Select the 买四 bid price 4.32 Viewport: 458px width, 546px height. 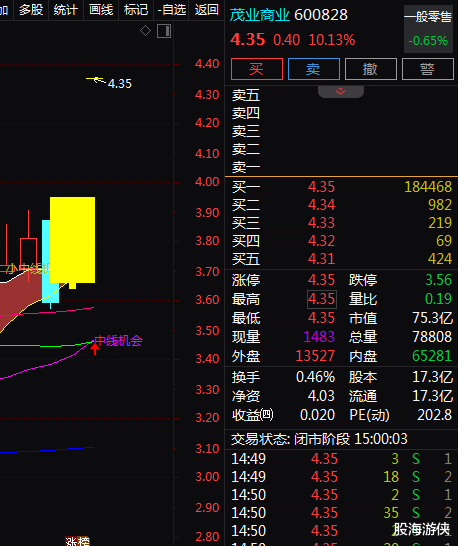point(321,241)
